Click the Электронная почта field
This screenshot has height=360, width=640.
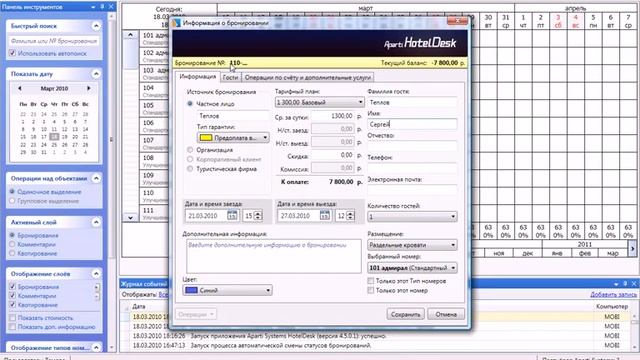coord(412,190)
